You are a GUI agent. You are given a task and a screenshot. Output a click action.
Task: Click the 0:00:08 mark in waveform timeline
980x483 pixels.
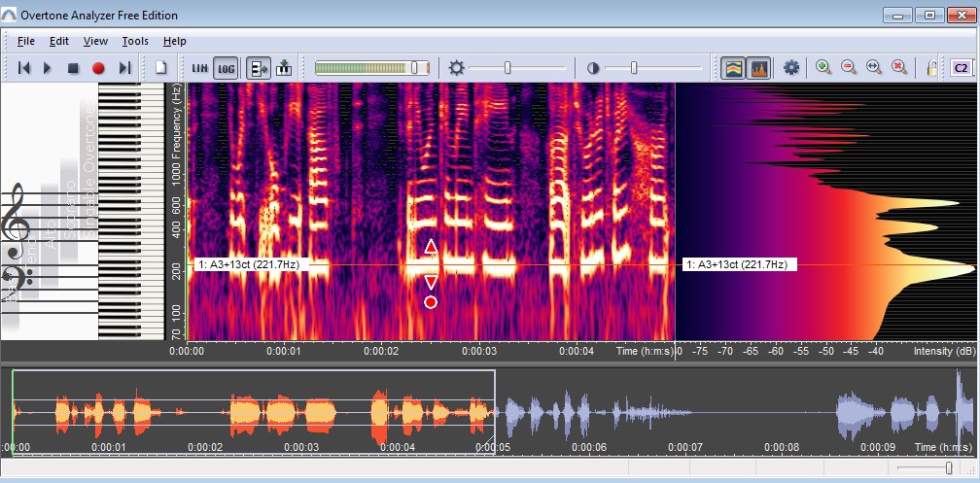[x=783, y=447]
